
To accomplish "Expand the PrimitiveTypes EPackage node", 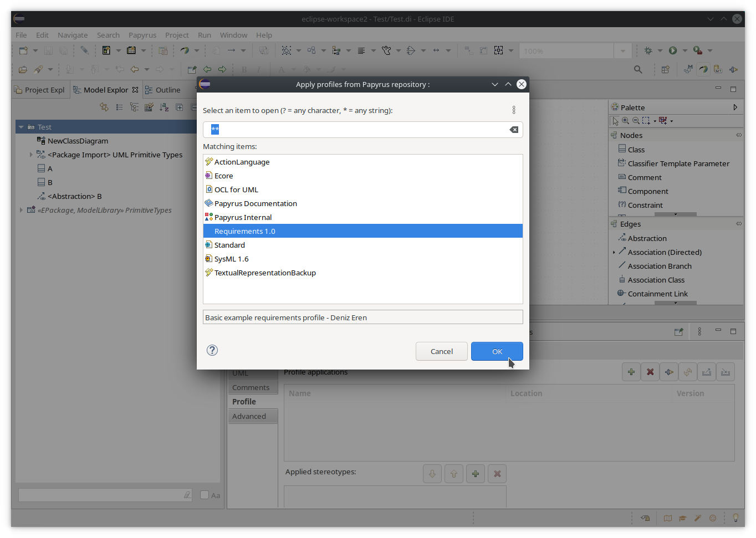I will coord(21,210).
